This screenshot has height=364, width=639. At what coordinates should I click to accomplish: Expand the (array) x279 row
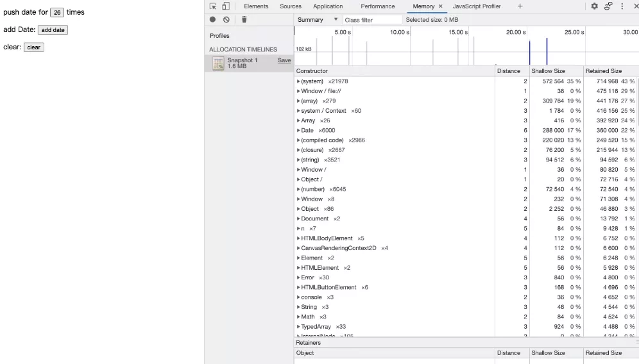tap(298, 101)
